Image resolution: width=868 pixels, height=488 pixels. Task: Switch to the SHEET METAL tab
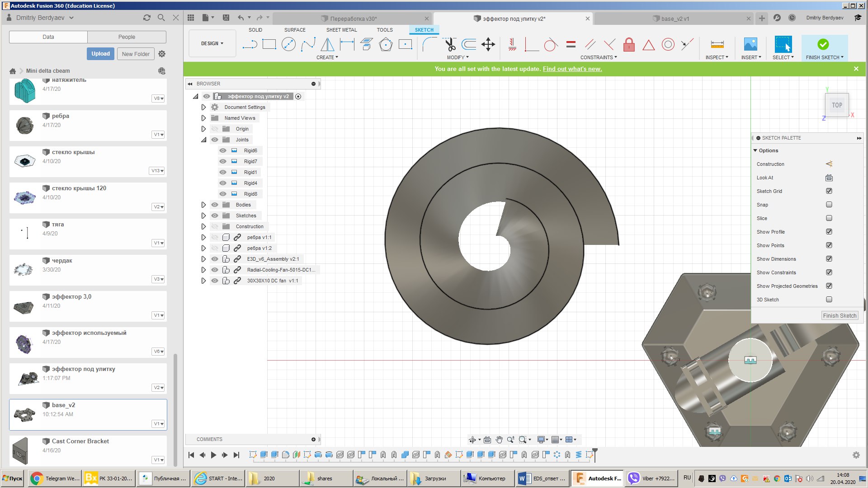[x=341, y=30]
